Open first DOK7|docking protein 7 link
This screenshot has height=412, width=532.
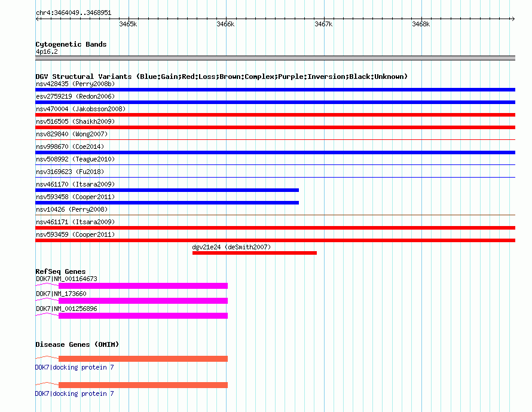tap(75, 367)
